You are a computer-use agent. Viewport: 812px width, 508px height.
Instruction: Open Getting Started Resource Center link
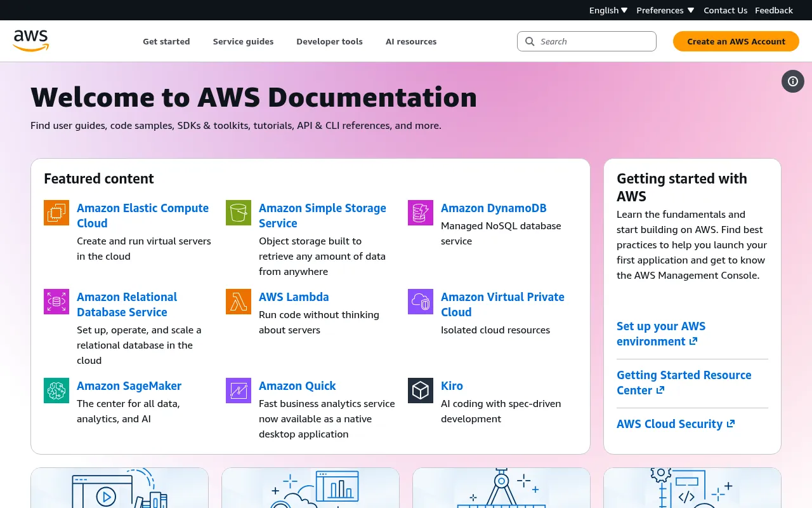684,382
